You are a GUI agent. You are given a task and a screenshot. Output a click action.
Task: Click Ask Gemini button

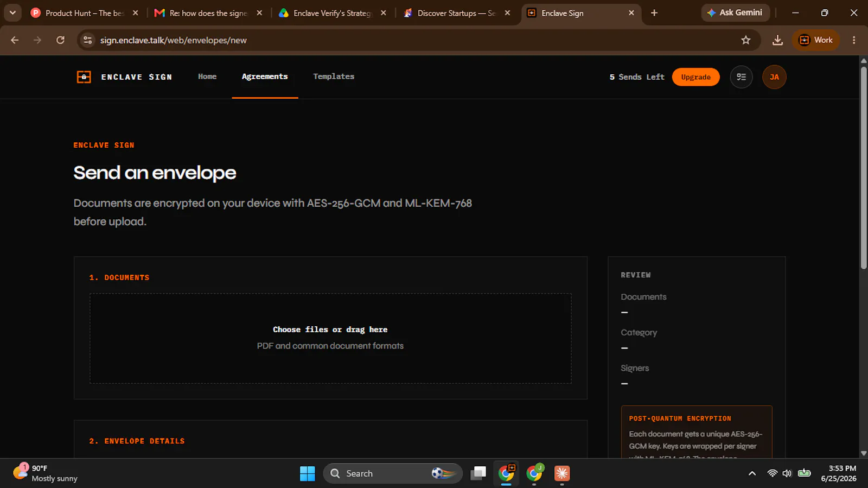tap(736, 12)
